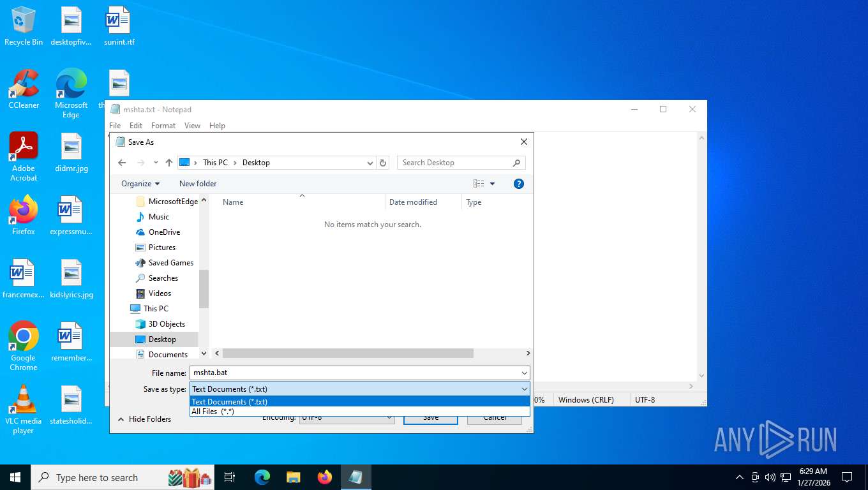Select Documents in navigation tree

[161, 355]
